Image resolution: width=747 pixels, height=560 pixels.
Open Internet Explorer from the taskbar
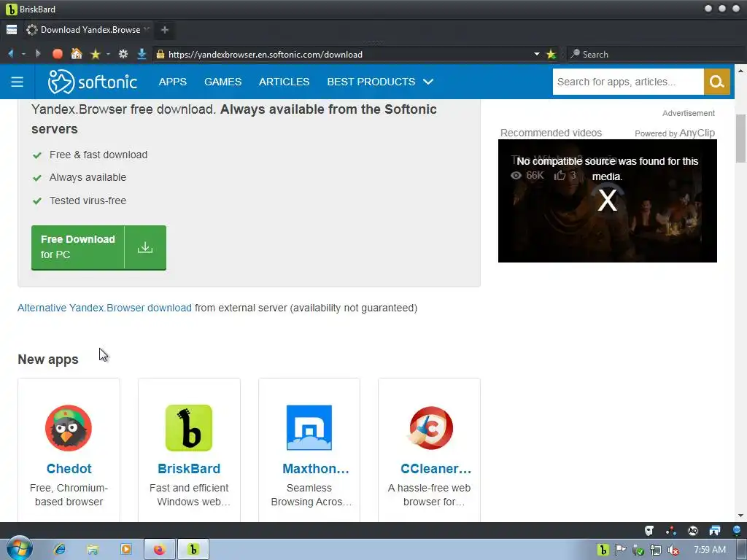60,550
